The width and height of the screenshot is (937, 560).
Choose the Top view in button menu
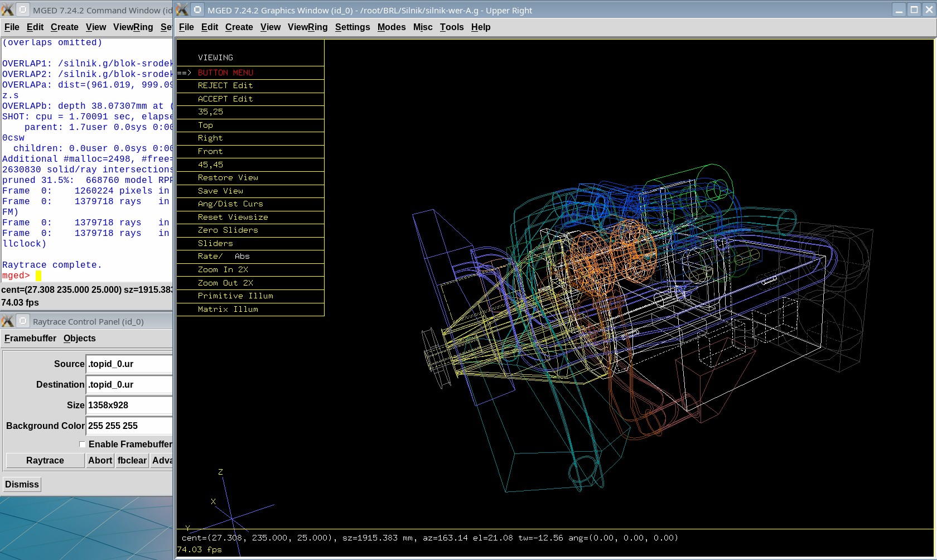point(205,125)
